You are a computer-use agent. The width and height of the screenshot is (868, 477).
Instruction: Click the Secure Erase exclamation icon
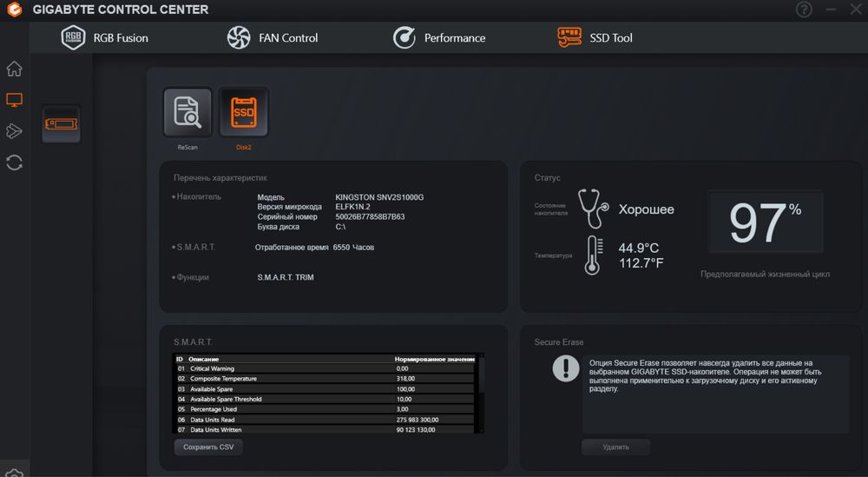coord(566,368)
